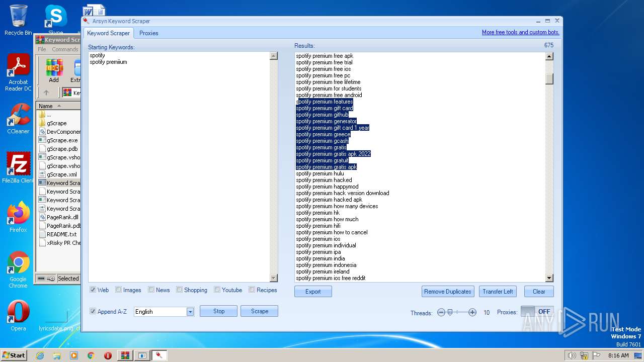Enable the News checkbox
644x362 pixels.
[x=151, y=290]
